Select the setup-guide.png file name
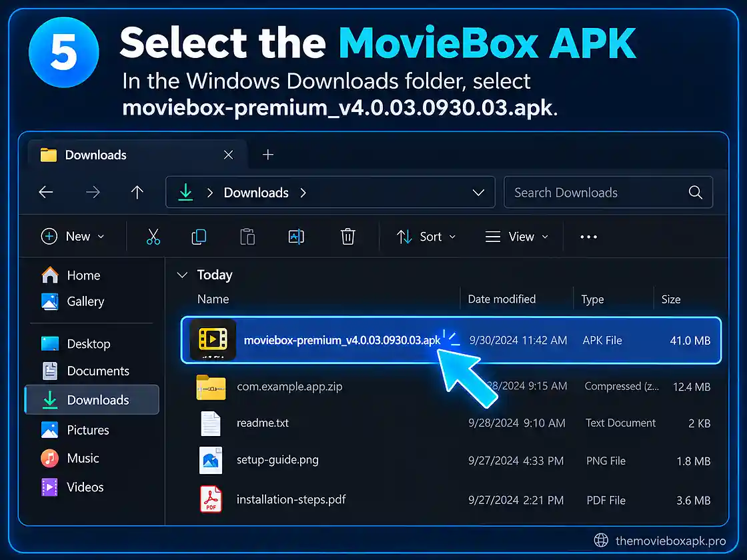747x560 pixels. [x=277, y=460]
